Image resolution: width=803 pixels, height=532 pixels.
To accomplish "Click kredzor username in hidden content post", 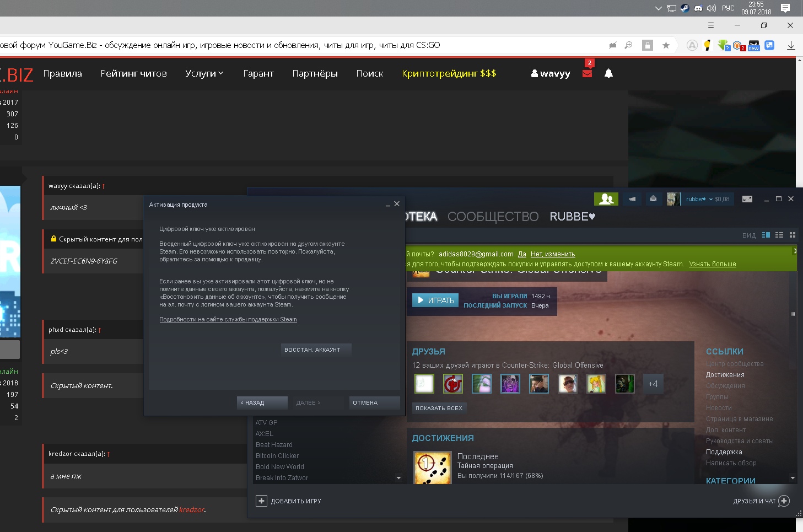I will click(x=191, y=510).
